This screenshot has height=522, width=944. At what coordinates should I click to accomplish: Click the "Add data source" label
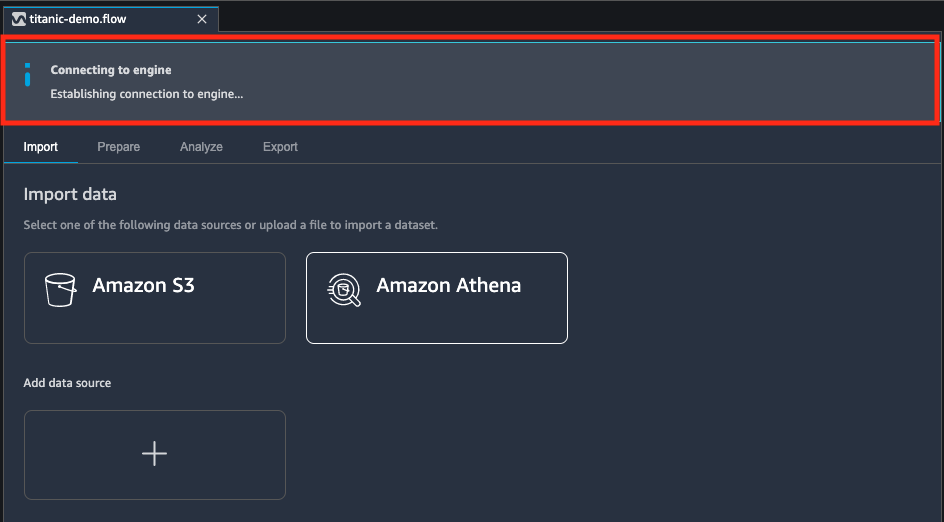pos(67,383)
